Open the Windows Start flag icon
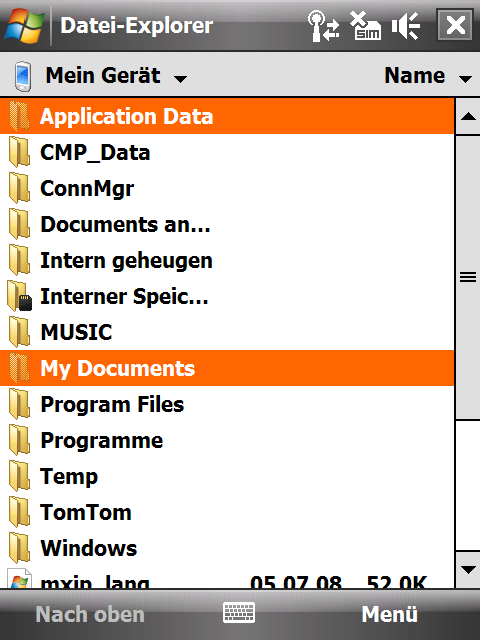The height and width of the screenshot is (640, 480). (x=24, y=25)
